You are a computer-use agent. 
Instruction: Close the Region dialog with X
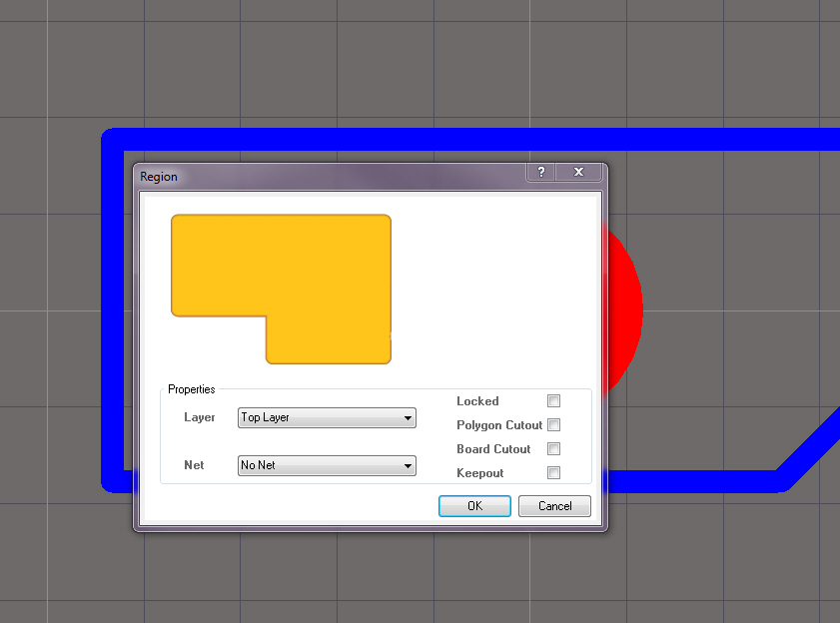(x=578, y=172)
